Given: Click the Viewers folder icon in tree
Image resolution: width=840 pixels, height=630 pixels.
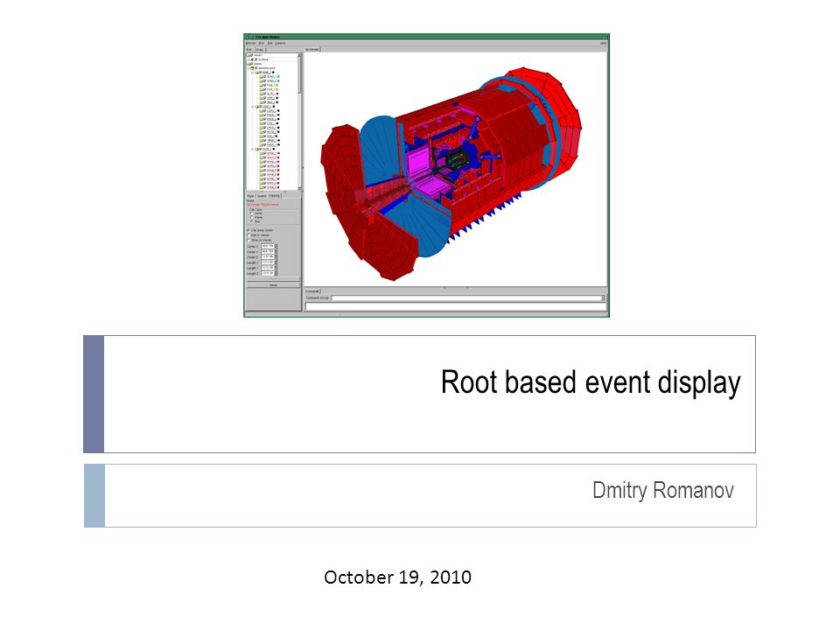Looking at the screenshot, I should tap(249, 55).
